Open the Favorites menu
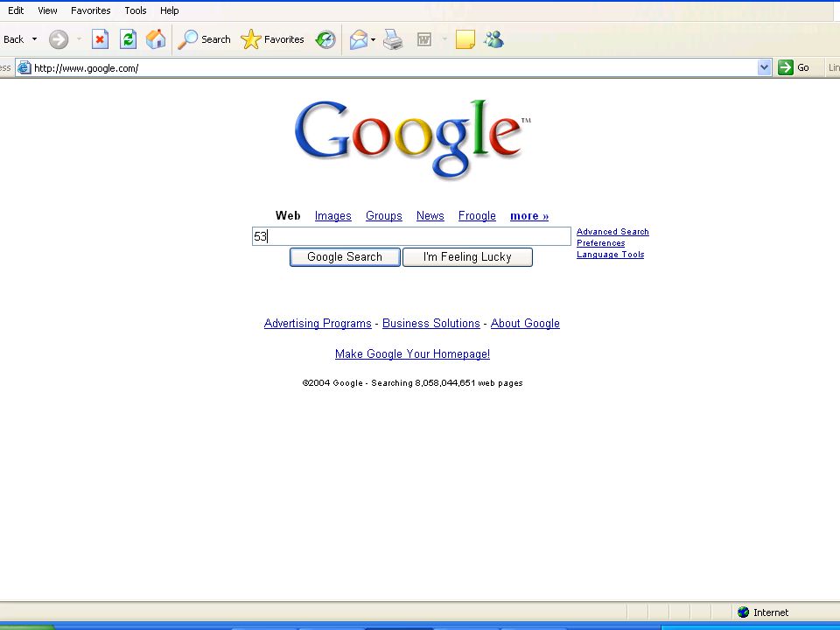The image size is (840, 630). click(x=90, y=10)
